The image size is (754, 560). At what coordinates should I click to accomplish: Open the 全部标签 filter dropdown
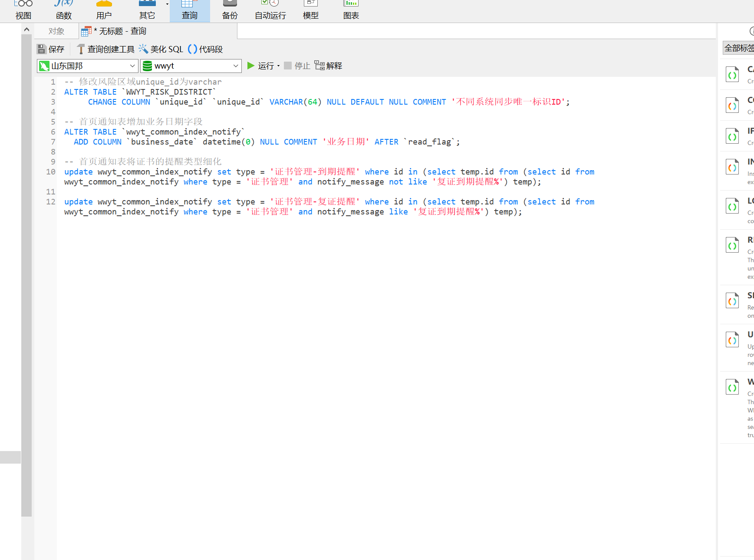click(x=738, y=48)
